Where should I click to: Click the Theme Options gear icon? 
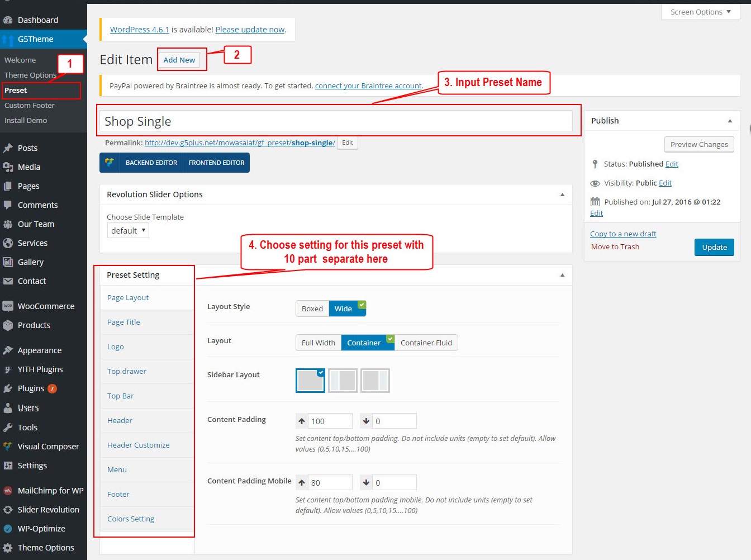click(x=8, y=548)
